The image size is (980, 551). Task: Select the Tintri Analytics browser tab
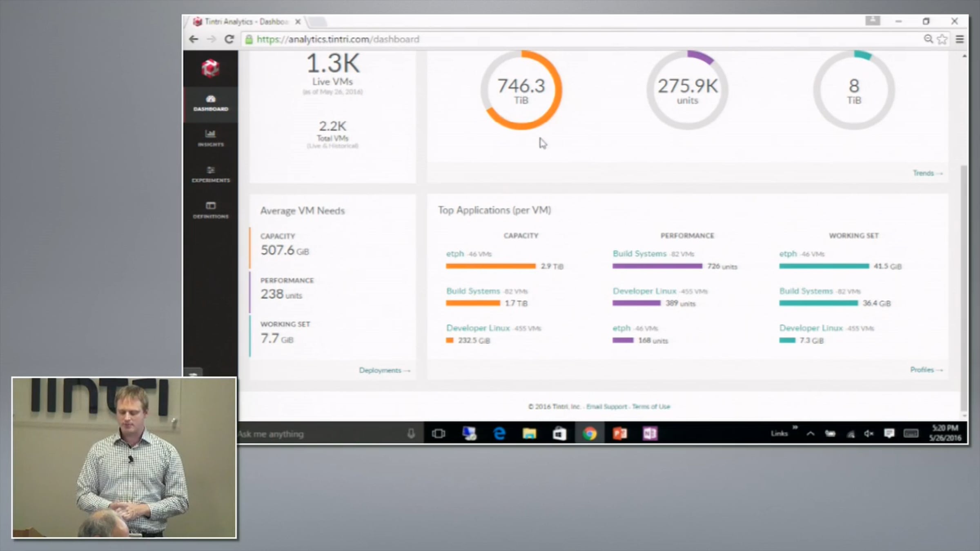[245, 22]
